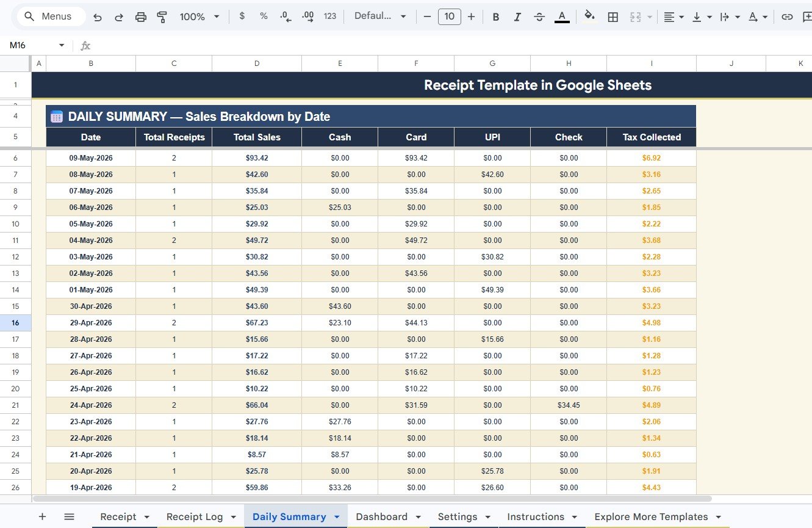
Task: Decrease decimal places
Action: [x=286, y=16]
